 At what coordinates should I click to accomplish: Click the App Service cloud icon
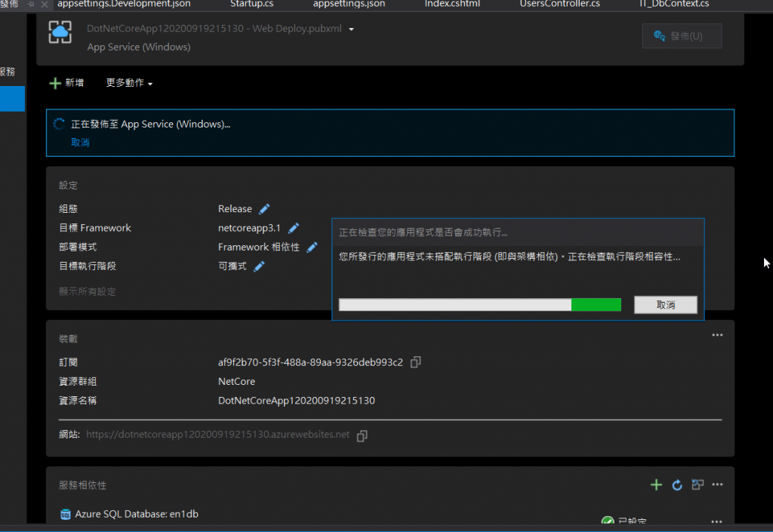[x=60, y=32]
